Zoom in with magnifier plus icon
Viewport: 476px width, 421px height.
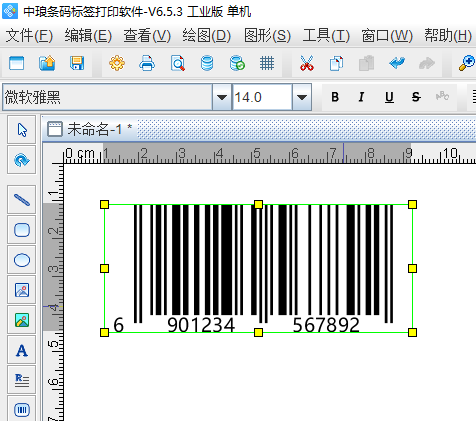coord(467,63)
